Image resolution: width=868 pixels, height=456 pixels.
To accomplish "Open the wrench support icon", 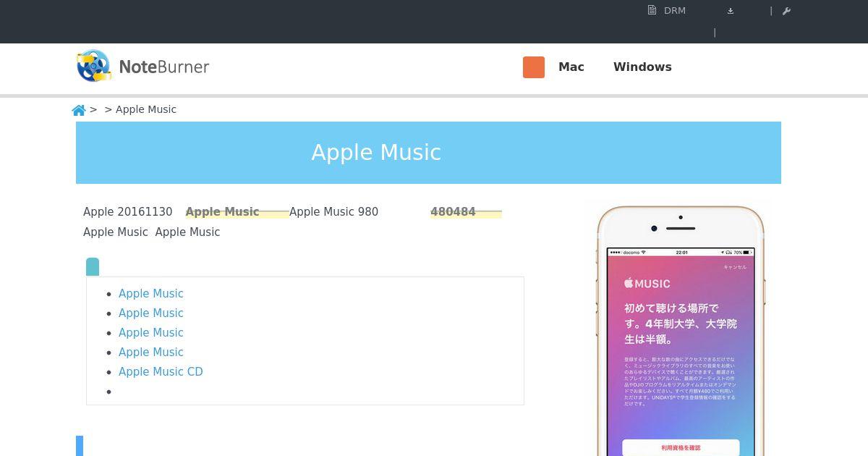I will pos(787,11).
